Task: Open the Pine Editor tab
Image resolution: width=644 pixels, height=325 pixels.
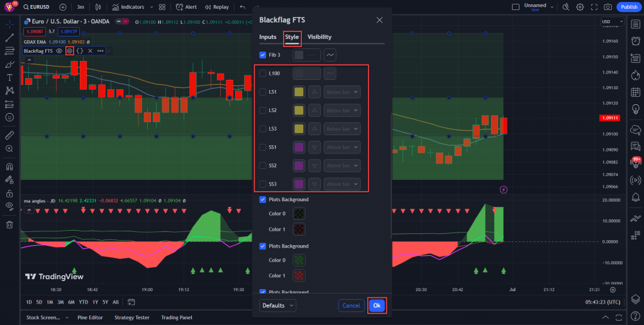Action: click(x=90, y=317)
